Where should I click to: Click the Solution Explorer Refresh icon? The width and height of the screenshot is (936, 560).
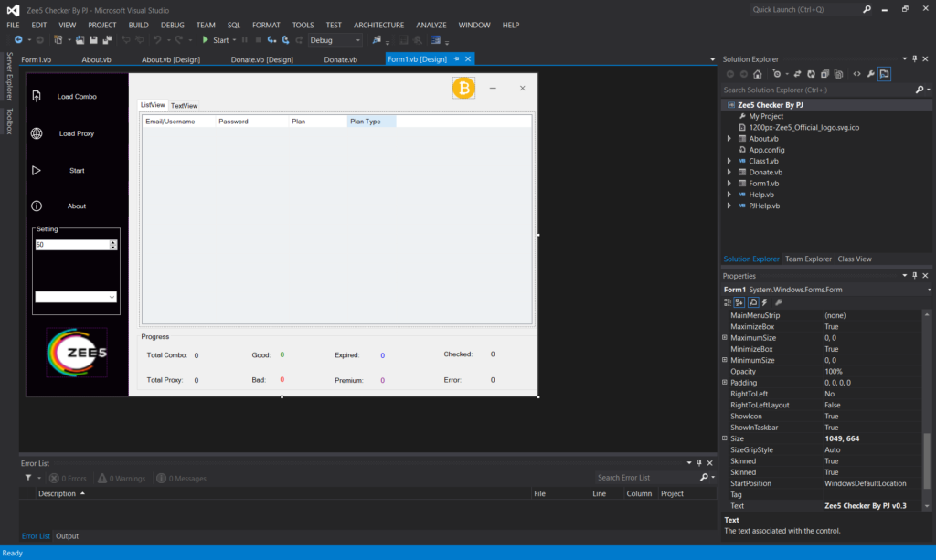812,74
